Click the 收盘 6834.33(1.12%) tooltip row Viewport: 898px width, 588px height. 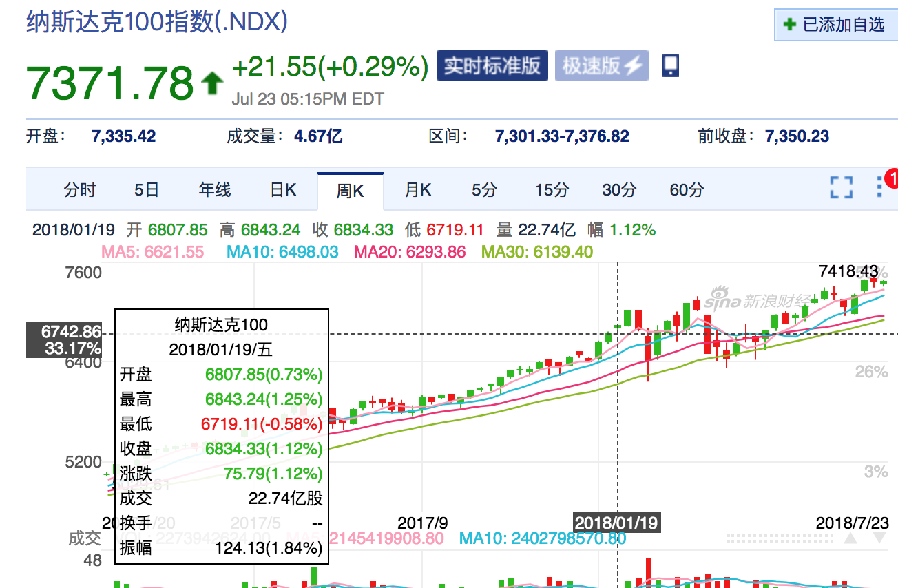(221, 449)
